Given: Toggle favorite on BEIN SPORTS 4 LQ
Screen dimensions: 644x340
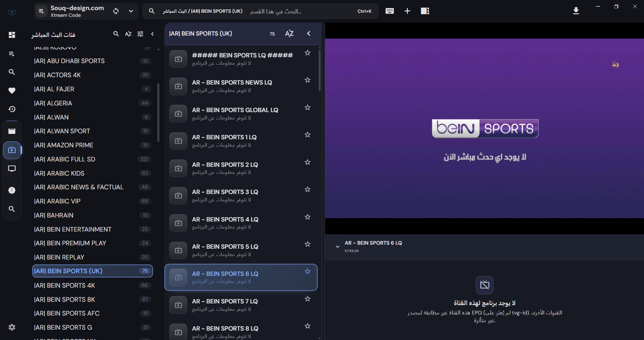Looking at the screenshot, I should pyautogui.click(x=308, y=217).
